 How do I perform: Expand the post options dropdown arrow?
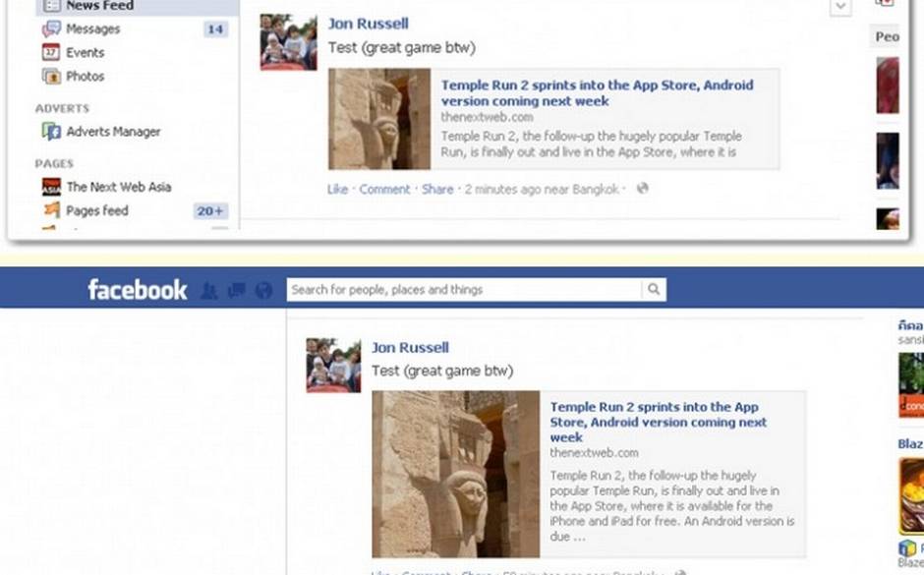840,7
